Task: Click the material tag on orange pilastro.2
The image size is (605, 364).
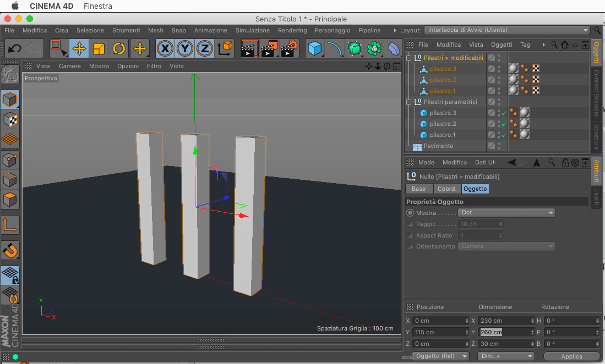Action: [513, 80]
